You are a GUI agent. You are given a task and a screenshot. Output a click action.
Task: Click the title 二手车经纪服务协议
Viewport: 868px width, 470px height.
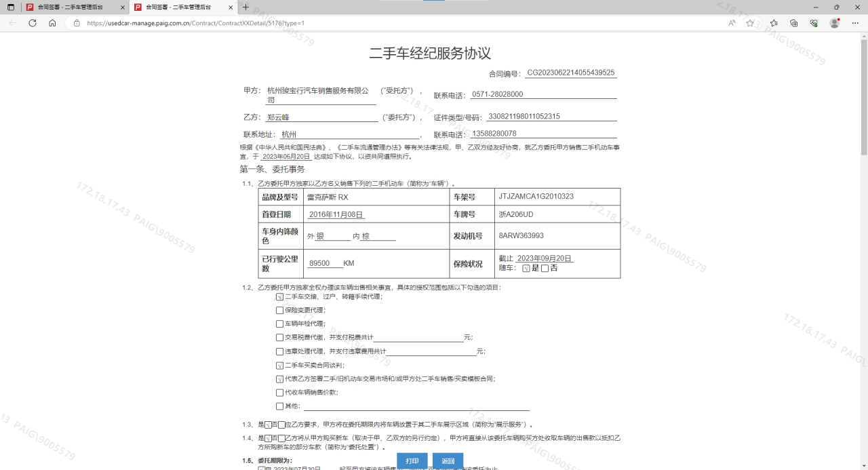pos(430,54)
